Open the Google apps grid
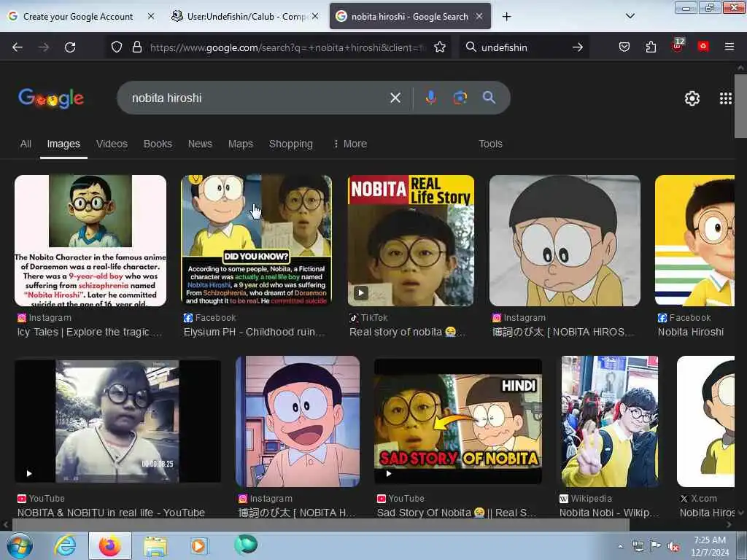Screen dimensions: 747x560 click(726, 98)
